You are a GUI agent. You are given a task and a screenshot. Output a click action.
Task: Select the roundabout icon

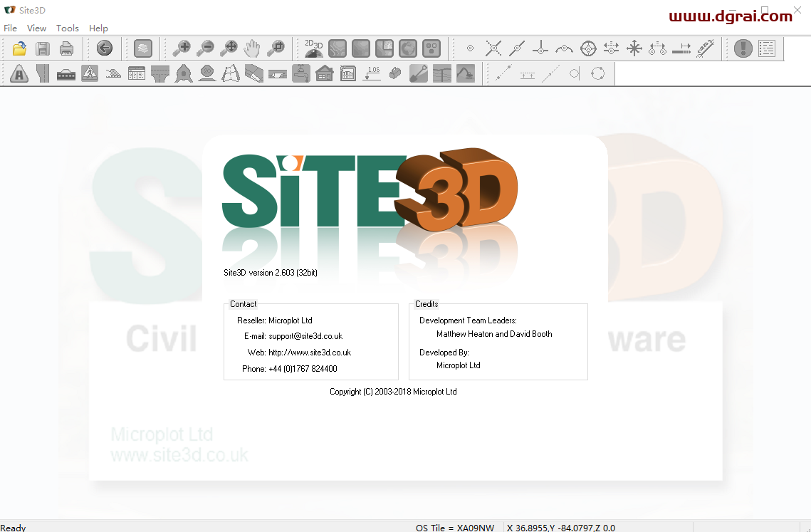(x=184, y=73)
